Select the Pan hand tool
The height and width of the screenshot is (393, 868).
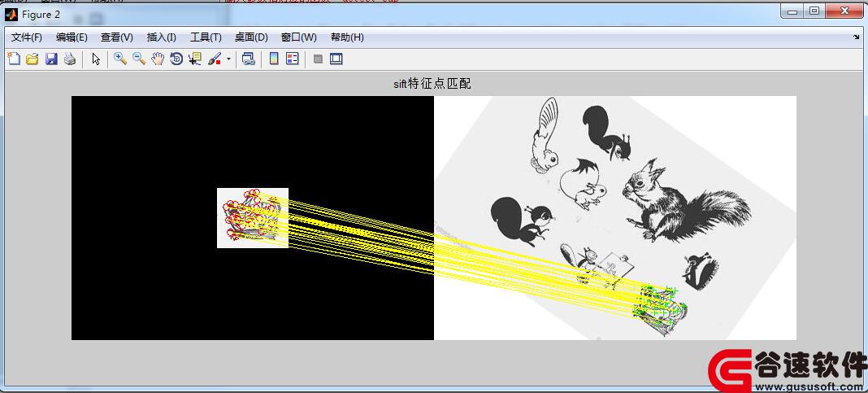158,59
